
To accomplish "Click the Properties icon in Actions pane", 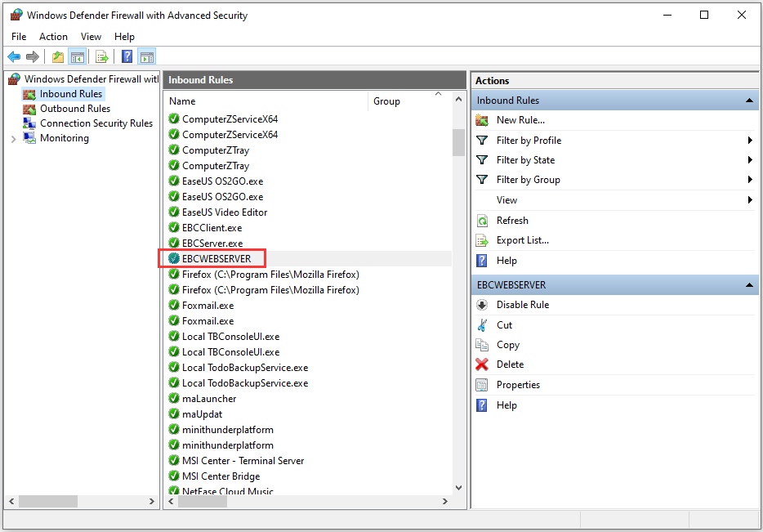I will (482, 385).
